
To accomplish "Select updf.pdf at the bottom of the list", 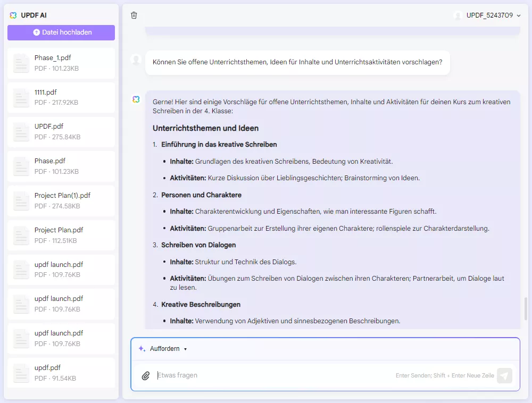I will pyautogui.click(x=61, y=372).
